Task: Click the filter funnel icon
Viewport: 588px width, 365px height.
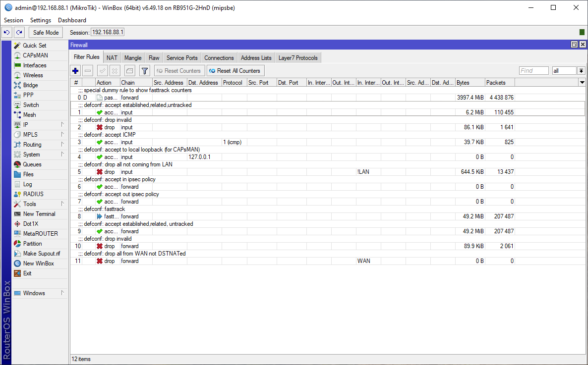Action: pyautogui.click(x=144, y=71)
